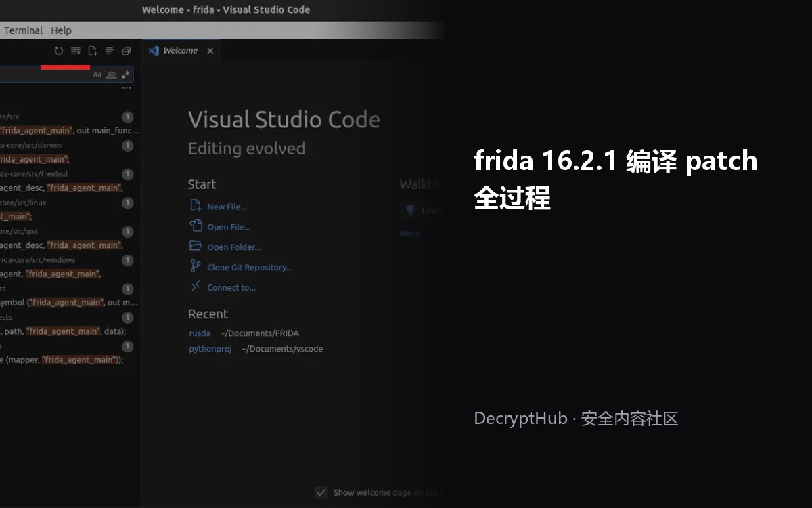Screen dimensions: 812x508
Task: Click the More... walkthroughs link
Action: [413, 234]
